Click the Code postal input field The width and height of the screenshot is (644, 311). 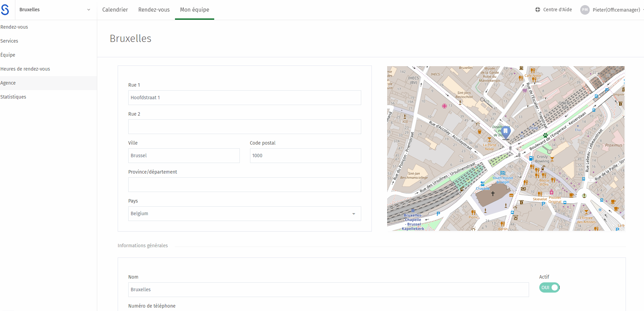click(305, 155)
